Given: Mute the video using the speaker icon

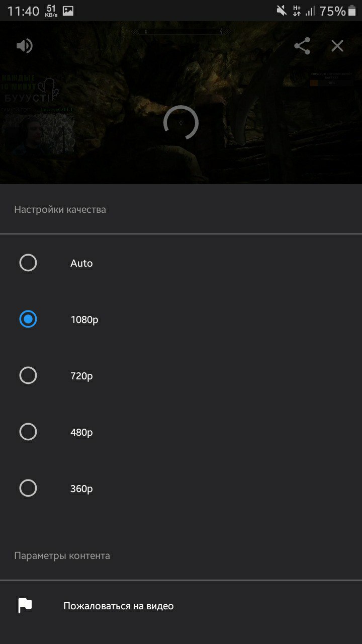Looking at the screenshot, I should [x=24, y=46].
